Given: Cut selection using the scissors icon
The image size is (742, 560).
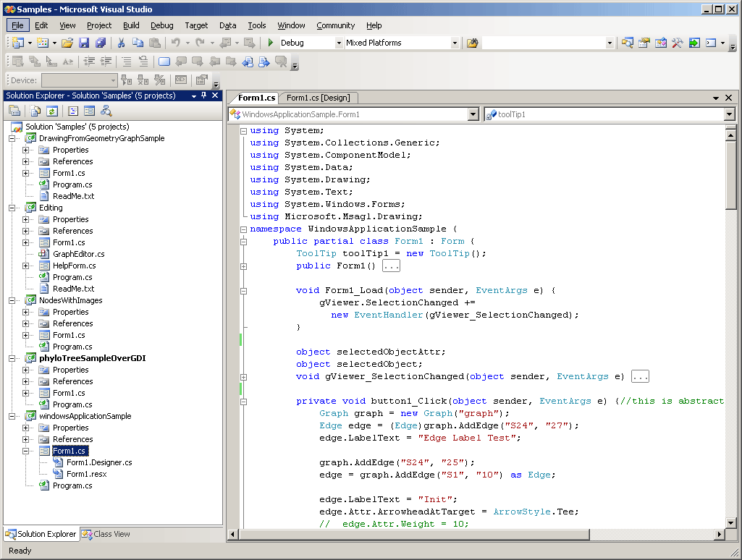Looking at the screenshot, I should pyautogui.click(x=121, y=43).
